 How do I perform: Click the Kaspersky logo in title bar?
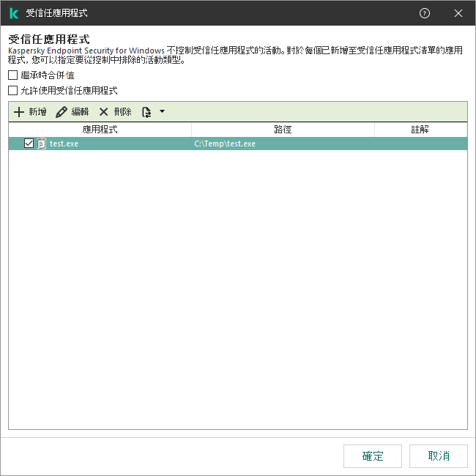[x=14, y=13]
